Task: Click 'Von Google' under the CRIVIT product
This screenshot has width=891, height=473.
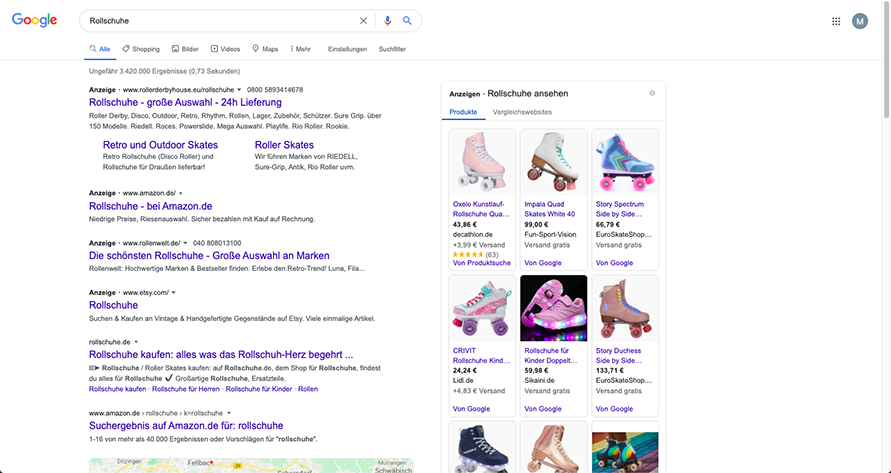Action: pyautogui.click(x=471, y=409)
